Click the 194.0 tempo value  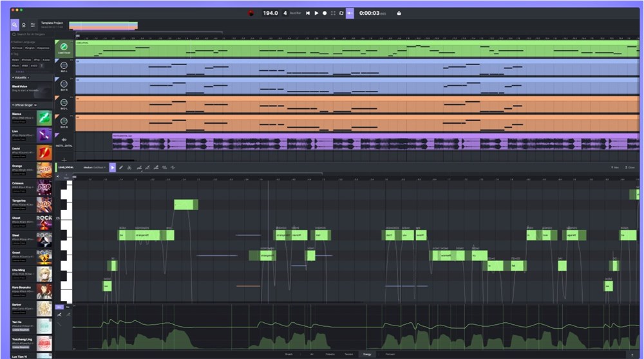(x=270, y=13)
